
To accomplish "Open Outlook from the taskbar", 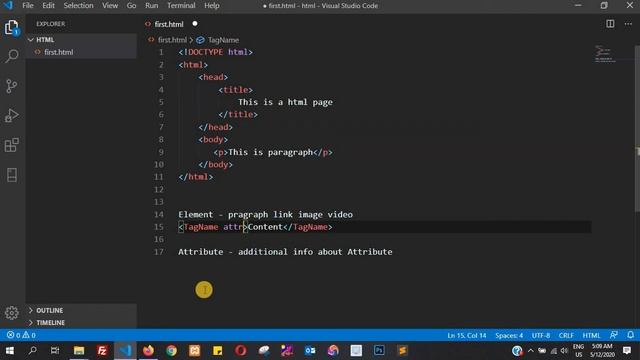I will pos(310,351).
